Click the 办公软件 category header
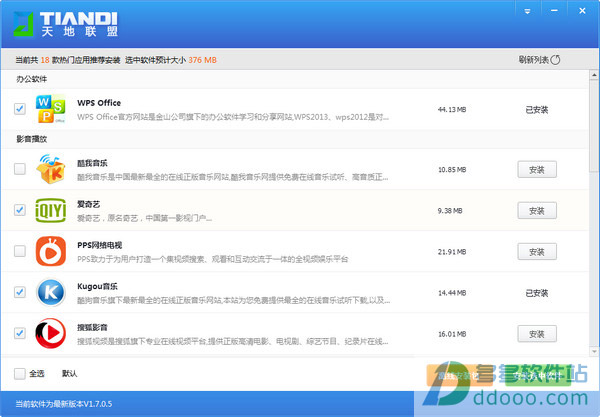The image size is (600, 417). click(31, 79)
